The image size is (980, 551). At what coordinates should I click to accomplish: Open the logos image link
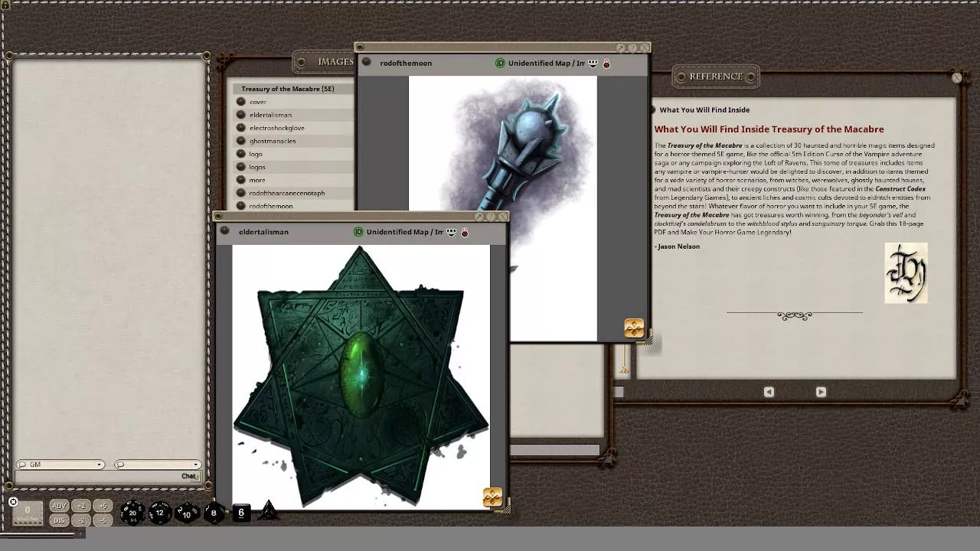click(x=241, y=167)
